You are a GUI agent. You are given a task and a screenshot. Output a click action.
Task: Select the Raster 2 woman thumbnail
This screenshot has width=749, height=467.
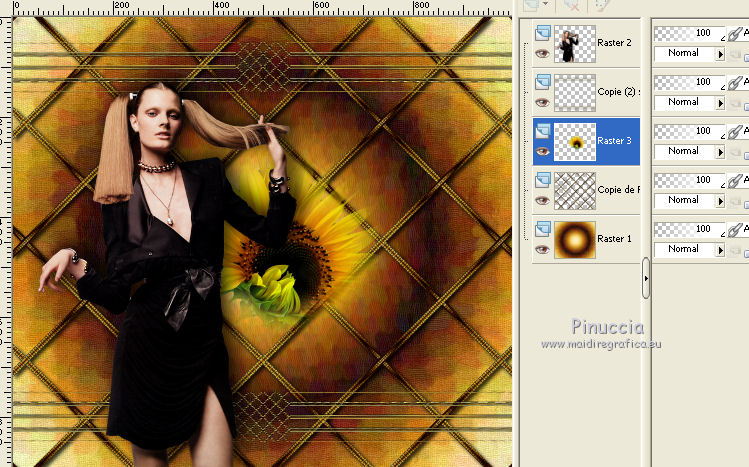575,44
